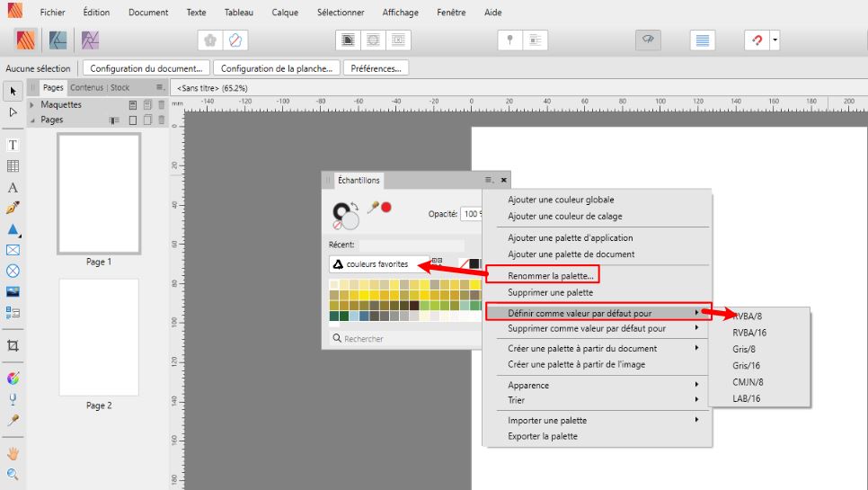Screen dimensions: 868x490
Task: Select the Artistic Text tool
Action: coord(13,188)
